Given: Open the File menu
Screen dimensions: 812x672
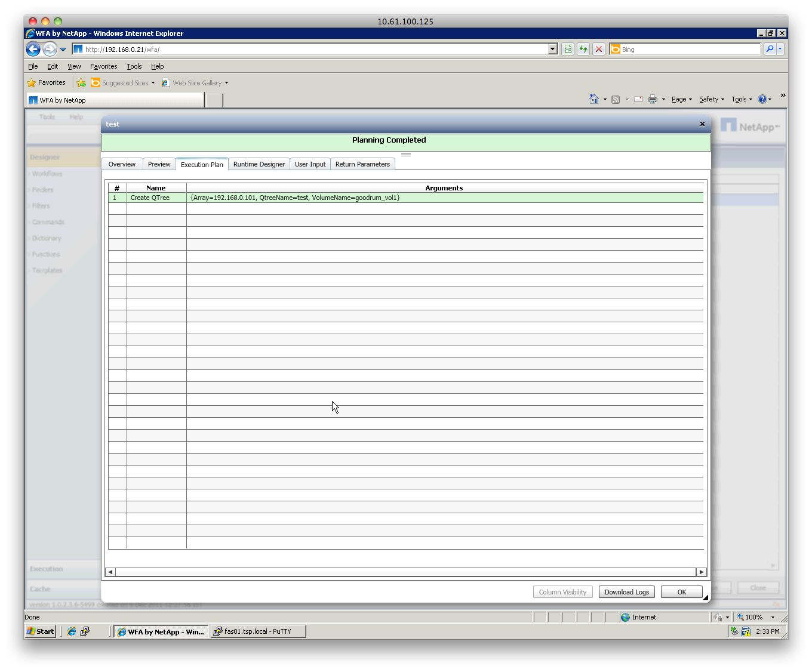Looking at the screenshot, I should [33, 66].
